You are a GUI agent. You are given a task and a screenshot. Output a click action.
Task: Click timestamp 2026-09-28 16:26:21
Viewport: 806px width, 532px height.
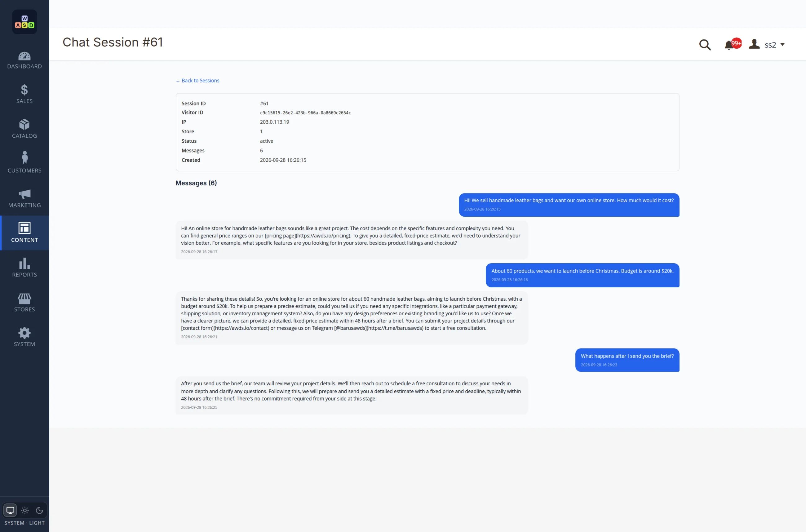(199, 337)
